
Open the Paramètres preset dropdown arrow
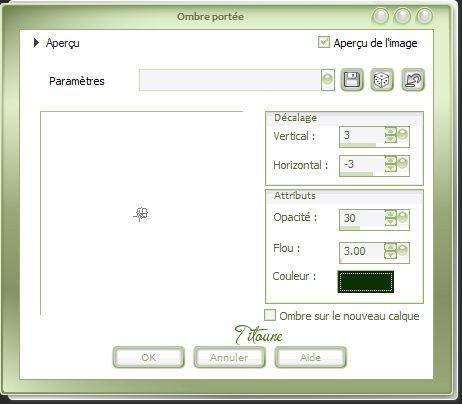tap(328, 80)
